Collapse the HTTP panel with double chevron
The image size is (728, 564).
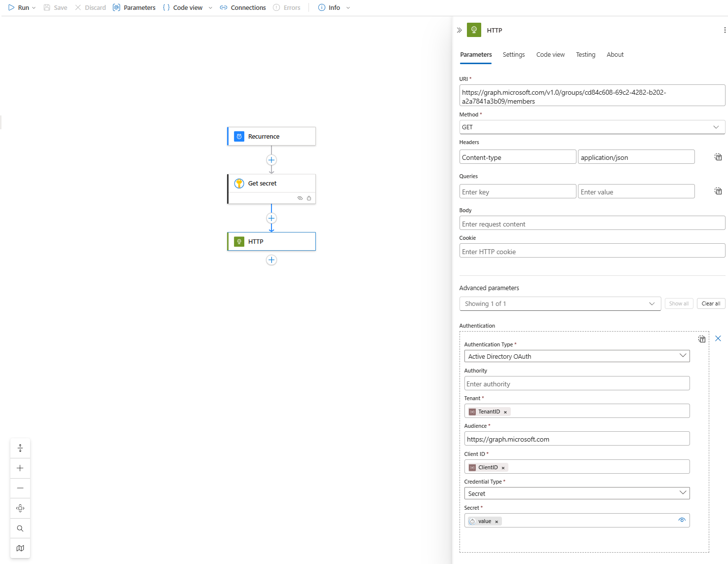pos(459,30)
